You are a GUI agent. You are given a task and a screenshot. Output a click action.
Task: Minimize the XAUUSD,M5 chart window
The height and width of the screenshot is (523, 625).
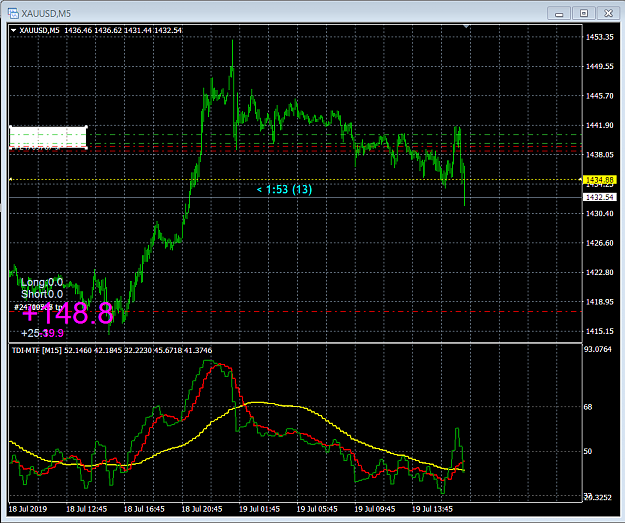click(559, 13)
